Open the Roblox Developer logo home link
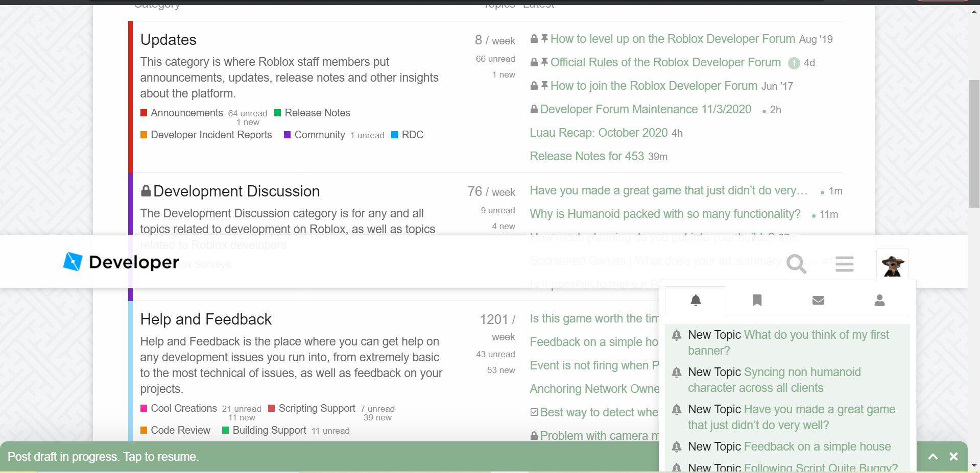This screenshot has height=473, width=980. 121,262
